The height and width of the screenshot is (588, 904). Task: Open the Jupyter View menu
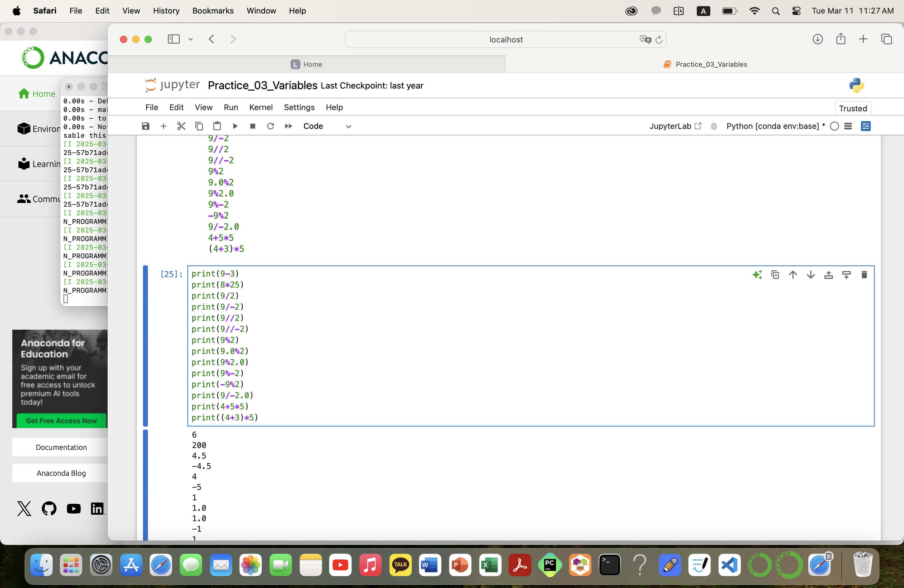204,107
